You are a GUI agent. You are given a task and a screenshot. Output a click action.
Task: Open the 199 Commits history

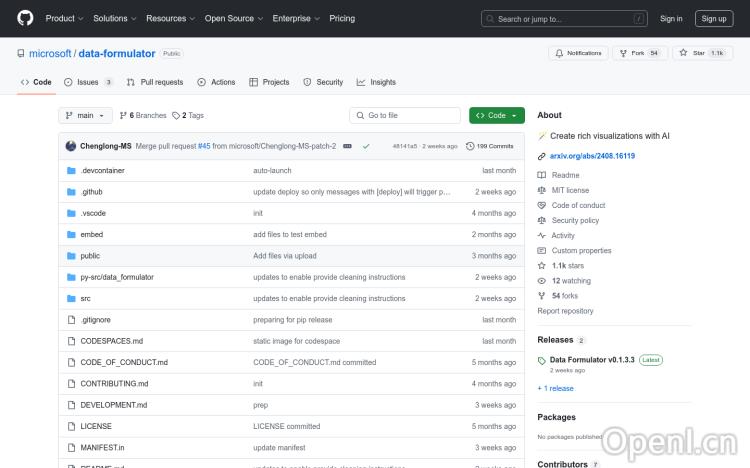click(x=490, y=146)
